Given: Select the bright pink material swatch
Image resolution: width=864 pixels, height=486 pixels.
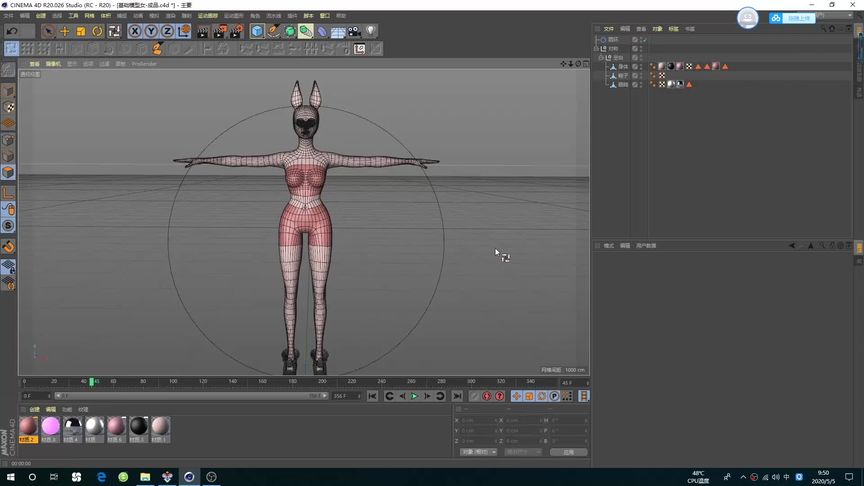Looking at the screenshot, I should click(x=50, y=426).
